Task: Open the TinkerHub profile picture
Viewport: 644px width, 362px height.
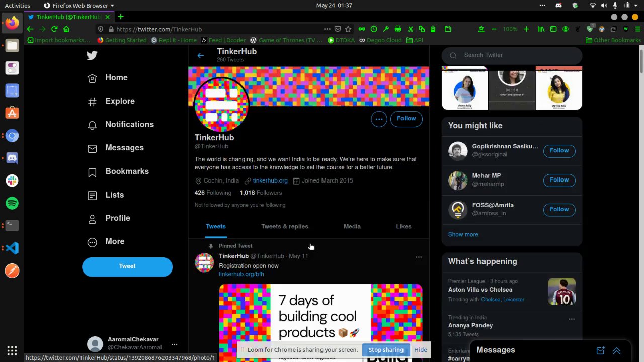Action: [x=221, y=105]
